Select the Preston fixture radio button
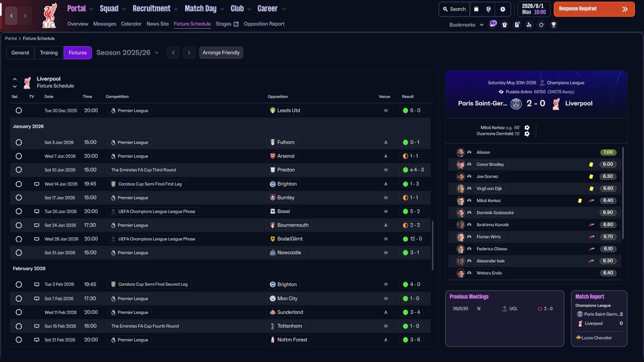 point(19,170)
